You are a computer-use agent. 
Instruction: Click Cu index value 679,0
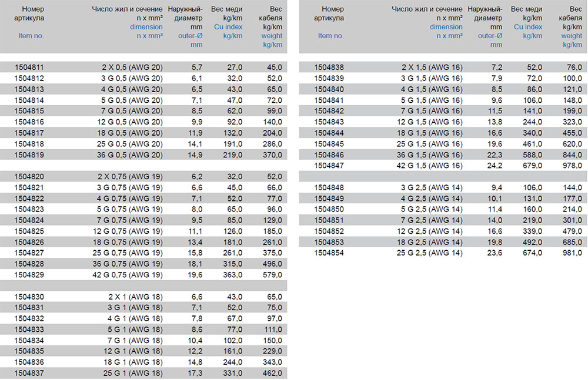pyautogui.click(x=533, y=166)
